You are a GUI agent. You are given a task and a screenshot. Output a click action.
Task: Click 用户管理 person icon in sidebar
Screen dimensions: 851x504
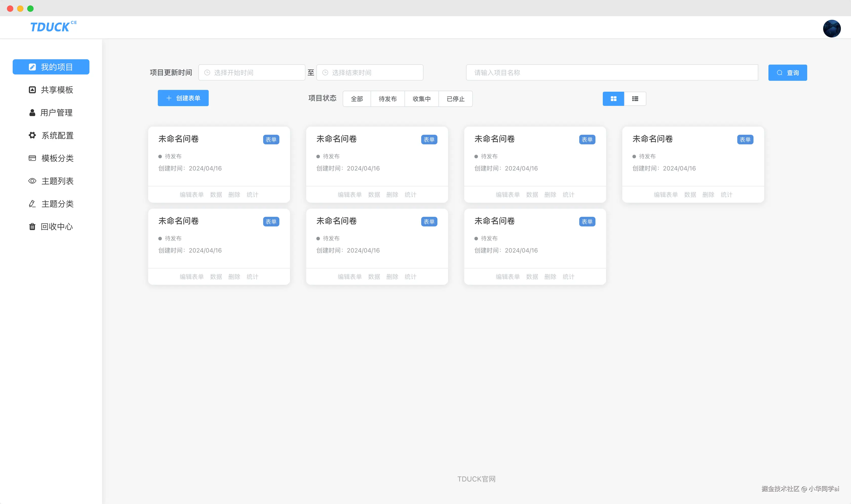[x=32, y=113]
